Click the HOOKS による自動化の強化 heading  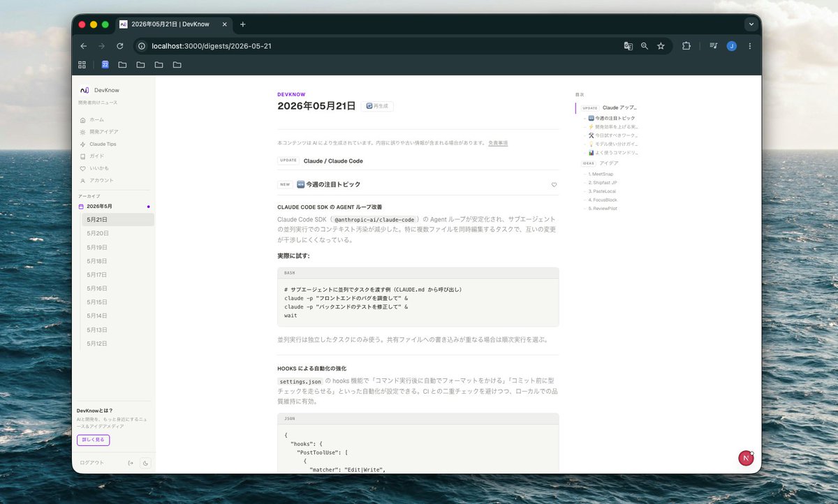tap(311, 369)
